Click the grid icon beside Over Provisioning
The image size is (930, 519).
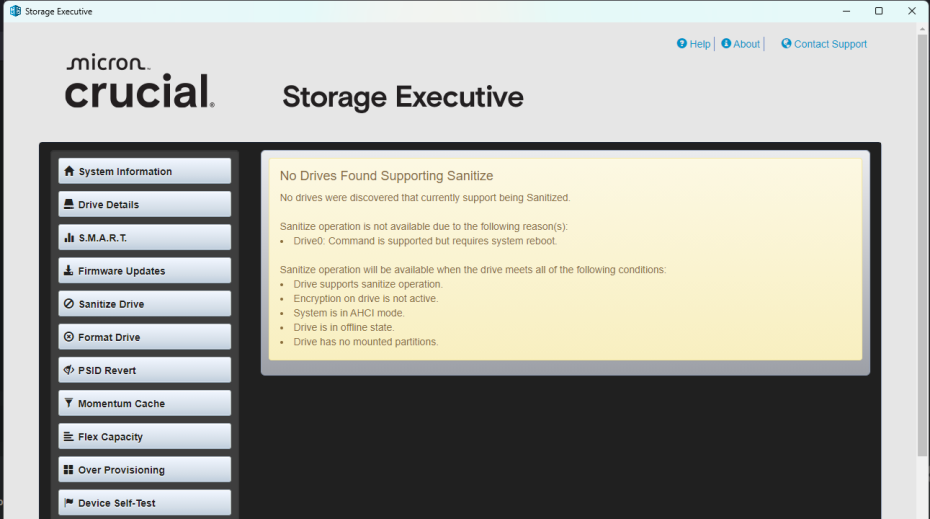pos(69,470)
